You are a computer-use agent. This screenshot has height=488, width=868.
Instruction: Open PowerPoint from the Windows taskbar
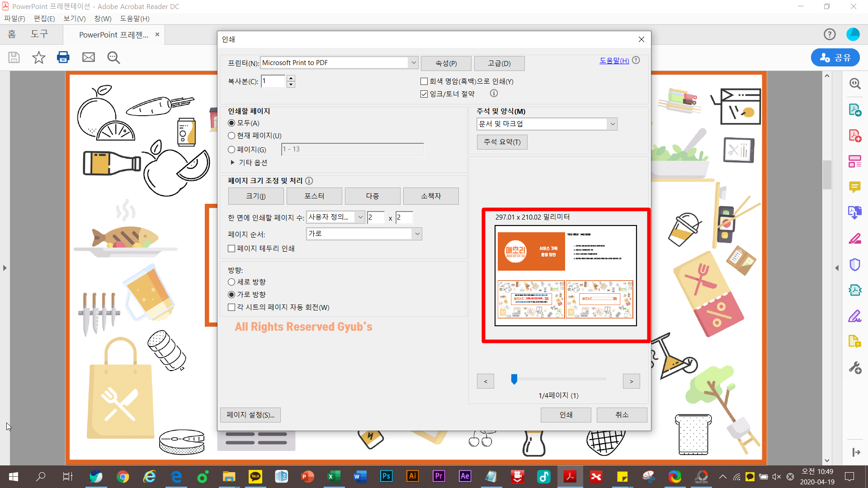pyautogui.click(x=307, y=476)
